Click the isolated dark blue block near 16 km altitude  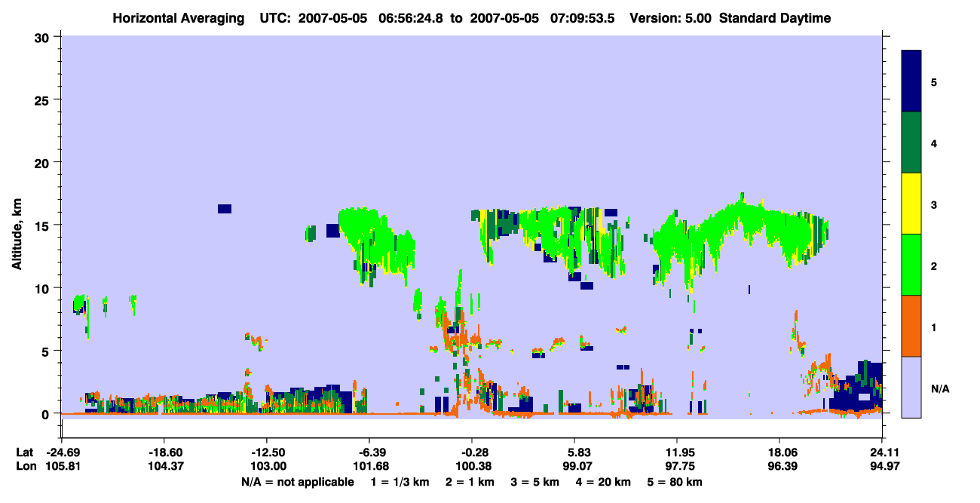(x=224, y=209)
